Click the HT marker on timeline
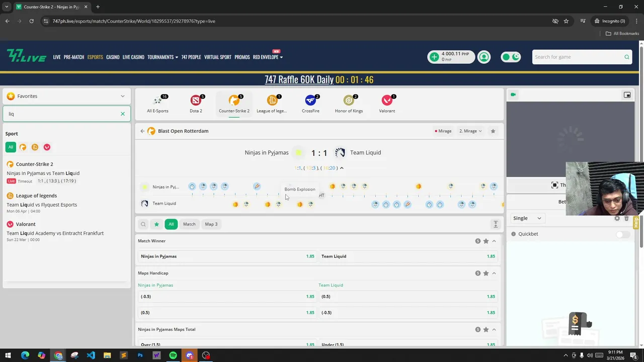The image size is (644, 362). [321, 196]
